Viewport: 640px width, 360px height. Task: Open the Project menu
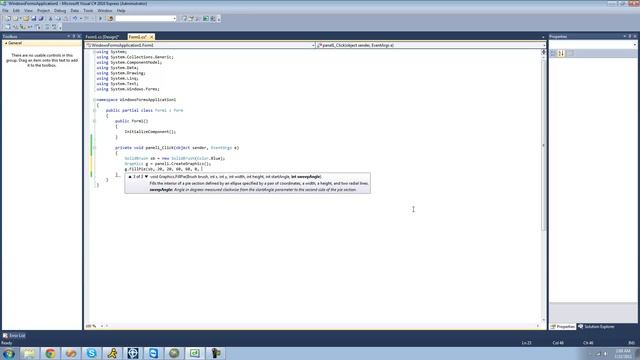43,11
